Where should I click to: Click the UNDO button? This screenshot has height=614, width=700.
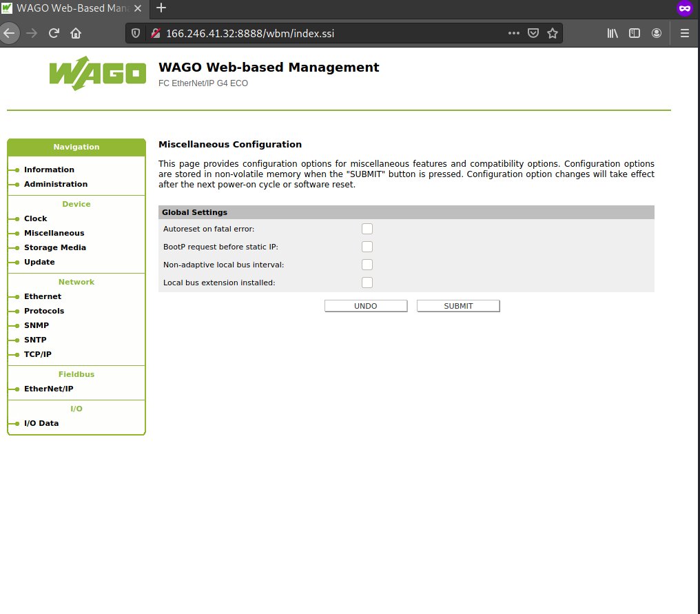coord(366,306)
